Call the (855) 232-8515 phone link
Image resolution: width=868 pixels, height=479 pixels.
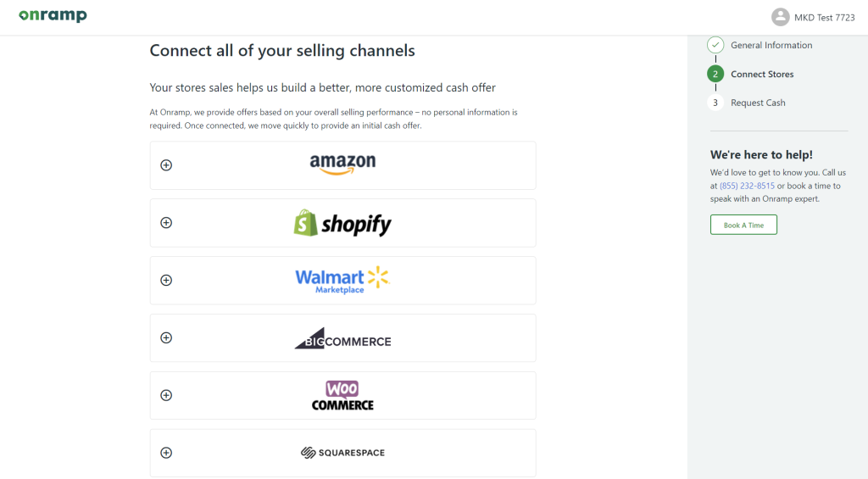point(747,186)
